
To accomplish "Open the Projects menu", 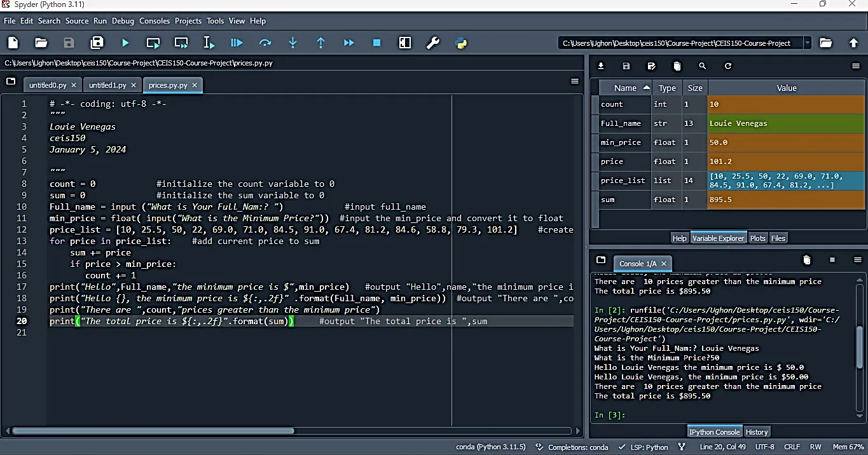I will [x=188, y=21].
